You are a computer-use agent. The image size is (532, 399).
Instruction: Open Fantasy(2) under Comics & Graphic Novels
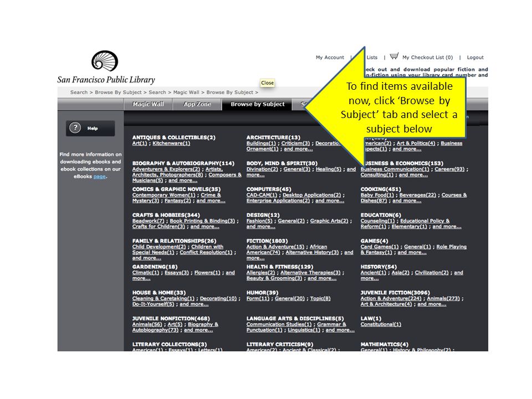(177, 201)
